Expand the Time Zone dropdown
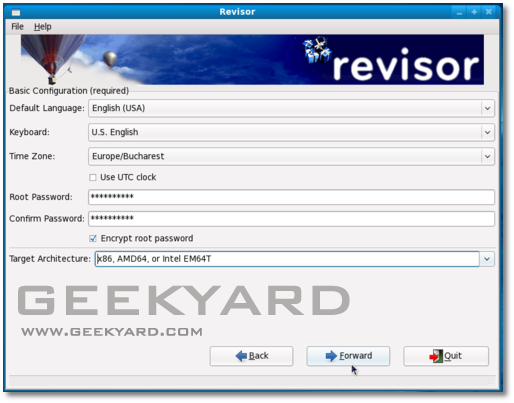 487,156
